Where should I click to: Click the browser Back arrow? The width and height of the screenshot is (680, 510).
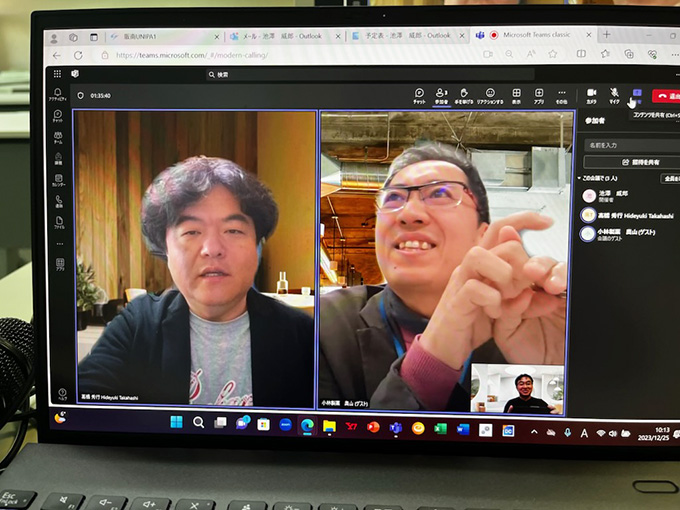(x=56, y=56)
